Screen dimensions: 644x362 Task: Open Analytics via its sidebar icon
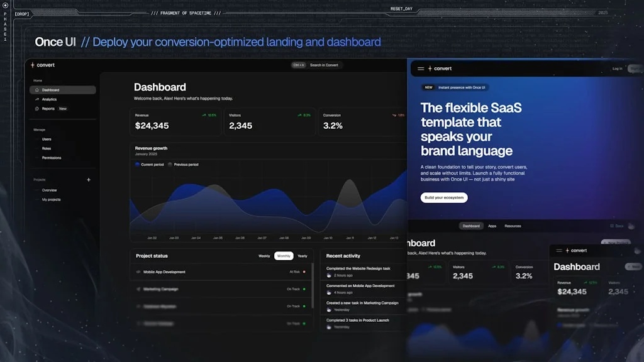coord(36,99)
